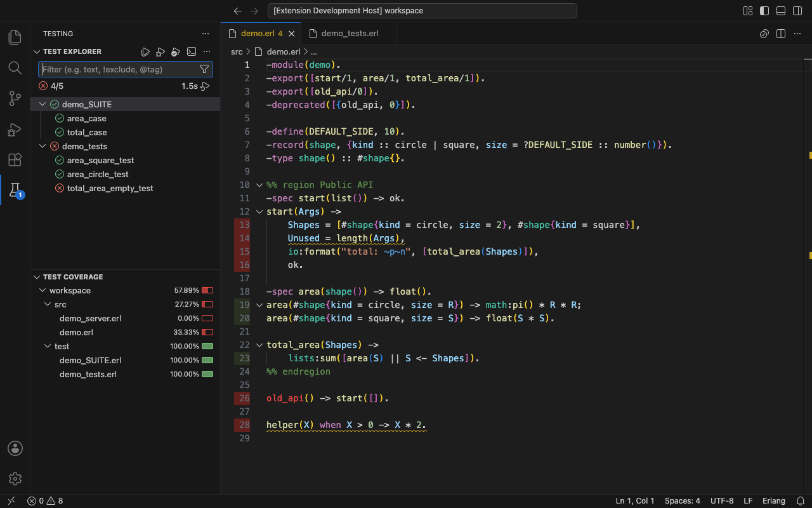
Task: Open demo_SUITE.erl coverage entry
Action: click(126, 360)
